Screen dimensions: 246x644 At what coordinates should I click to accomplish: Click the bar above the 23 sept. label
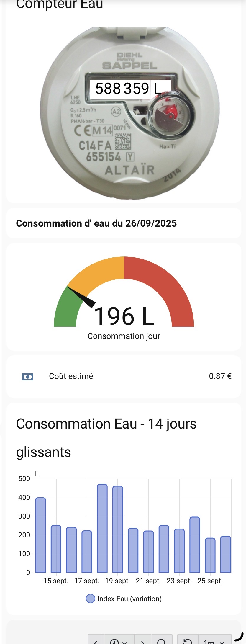click(x=179, y=550)
